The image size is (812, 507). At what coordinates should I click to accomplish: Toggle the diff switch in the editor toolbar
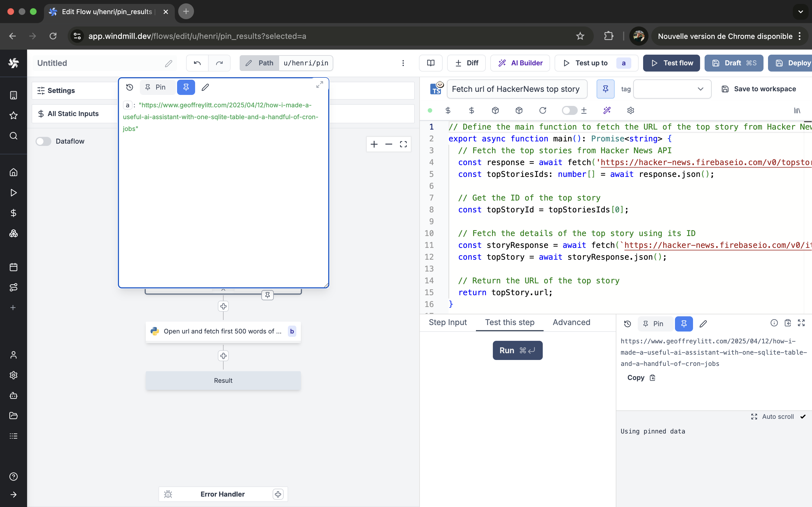pyautogui.click(x=570, y=110)
